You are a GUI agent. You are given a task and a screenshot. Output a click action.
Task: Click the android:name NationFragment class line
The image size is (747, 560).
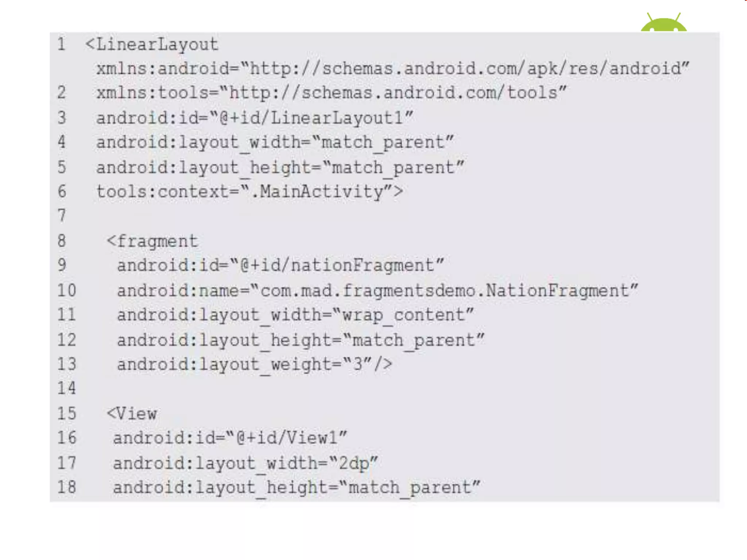(x=377, y=291)
